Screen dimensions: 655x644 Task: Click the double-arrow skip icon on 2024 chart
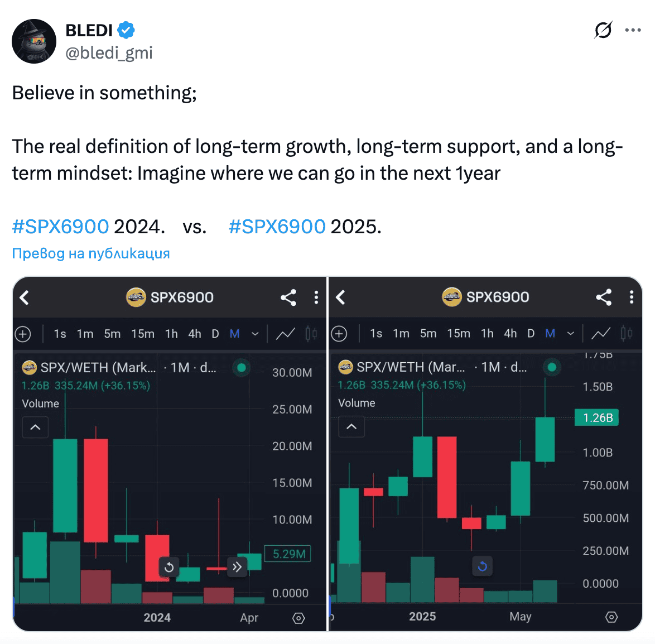tap(237, 566)
